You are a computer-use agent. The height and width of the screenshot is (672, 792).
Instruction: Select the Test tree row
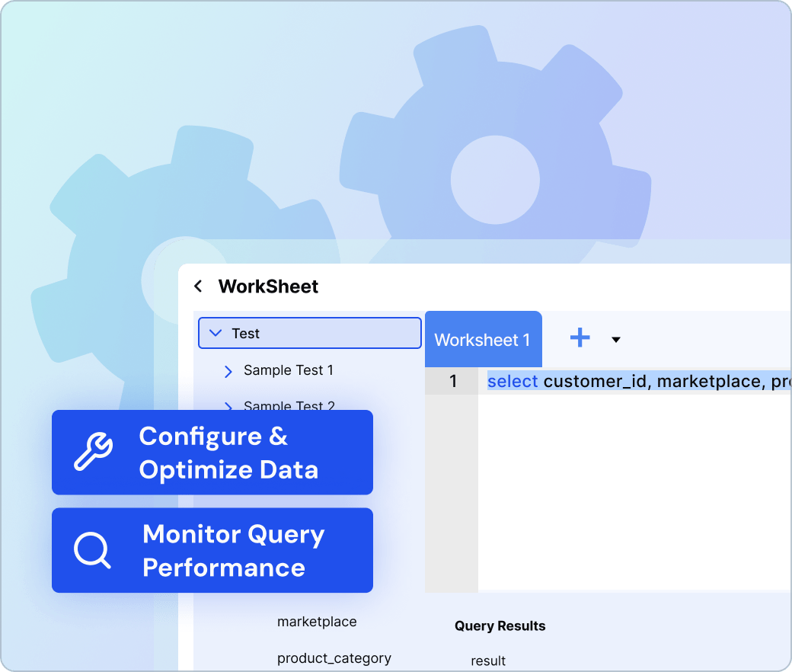[x=310, y=333]
